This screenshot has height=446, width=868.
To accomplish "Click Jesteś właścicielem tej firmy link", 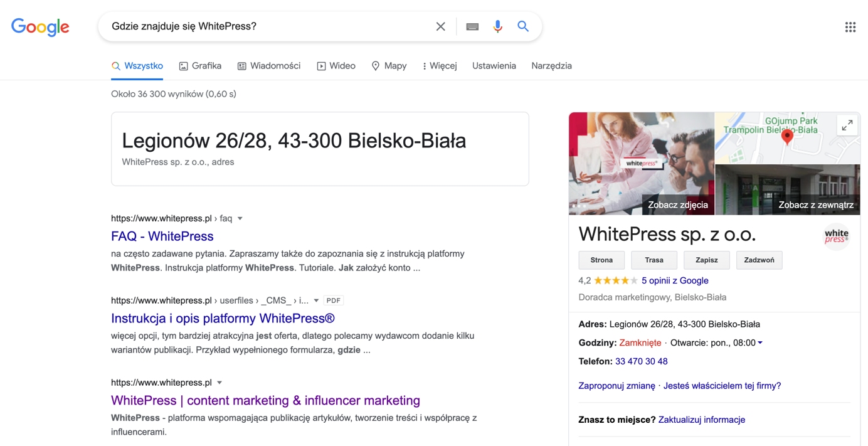I will tap(722, 386).
